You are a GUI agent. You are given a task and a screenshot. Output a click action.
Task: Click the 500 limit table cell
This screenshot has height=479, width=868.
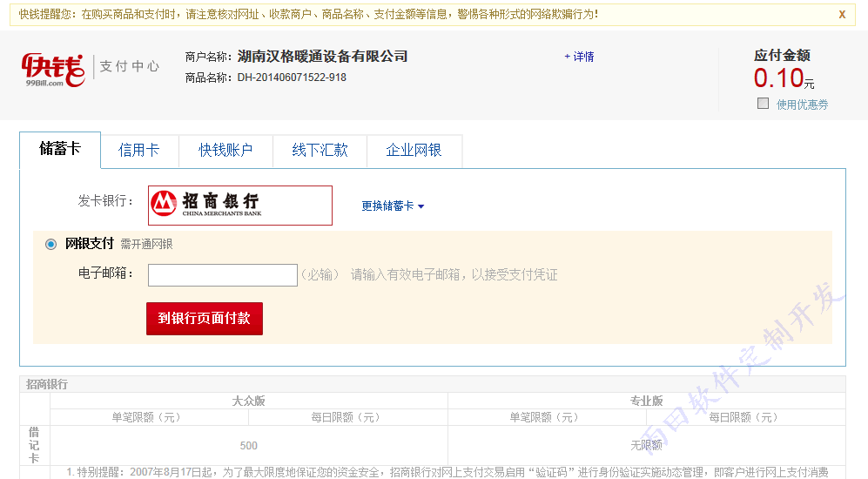pos(248,445)
